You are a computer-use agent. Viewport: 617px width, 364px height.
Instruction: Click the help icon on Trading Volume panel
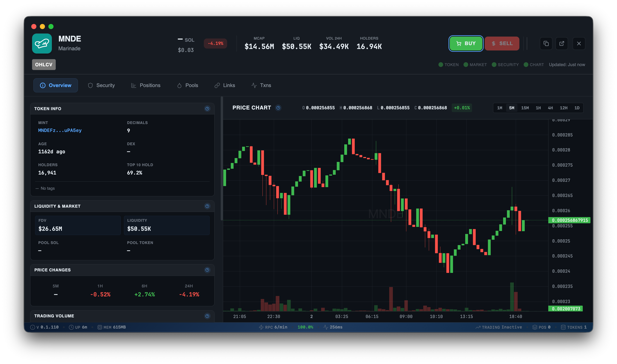click(x=207, y=316)
